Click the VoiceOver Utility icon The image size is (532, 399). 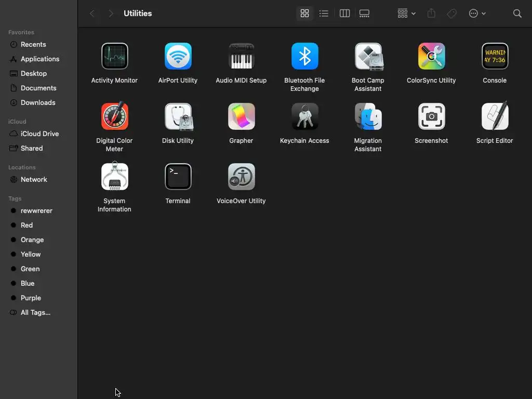point(241,177)
